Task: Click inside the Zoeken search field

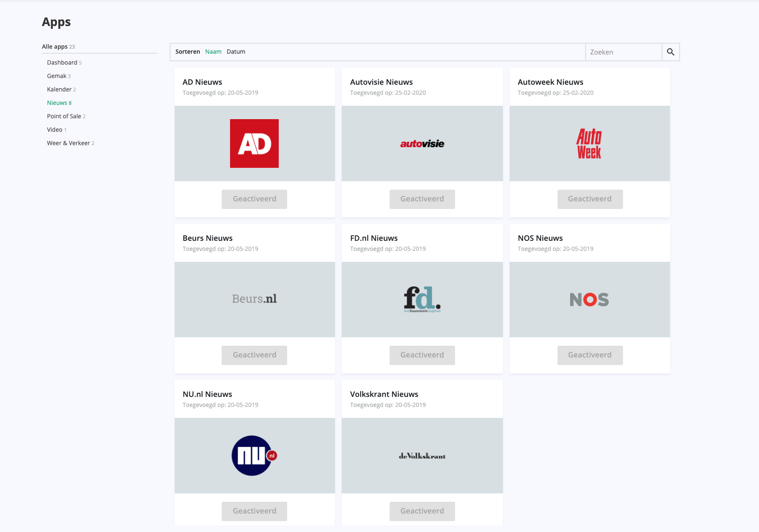Action: pos(624,52)
